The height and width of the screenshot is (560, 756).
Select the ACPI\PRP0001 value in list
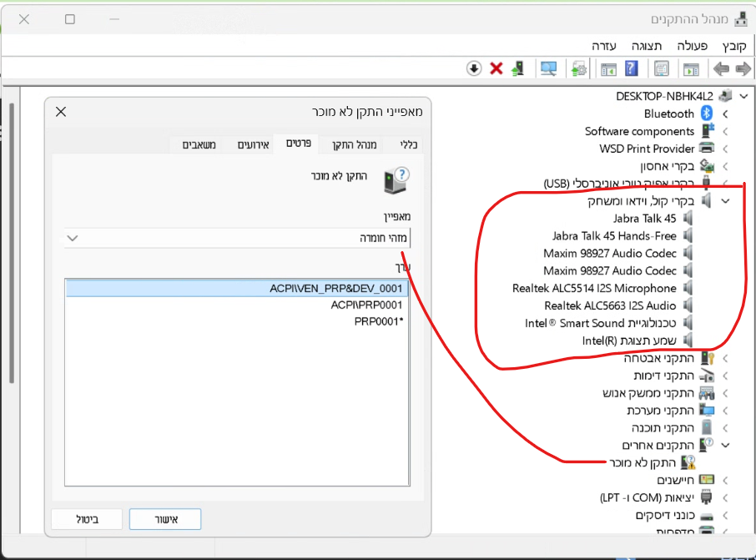(x=366, y=305)
